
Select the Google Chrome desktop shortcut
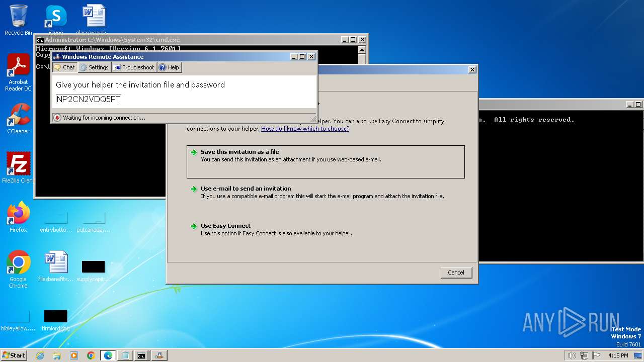(x=18, y=269)
